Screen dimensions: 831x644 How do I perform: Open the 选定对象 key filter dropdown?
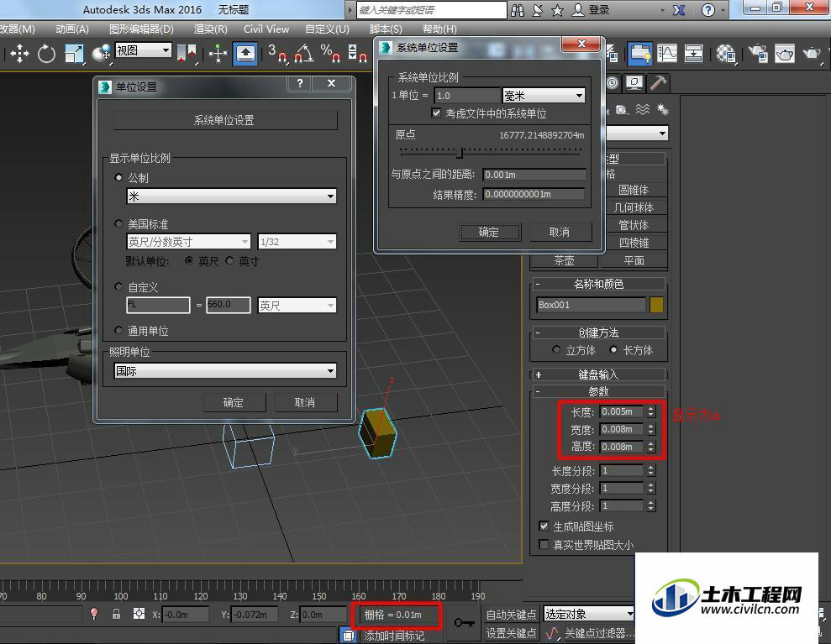point(590,614)
